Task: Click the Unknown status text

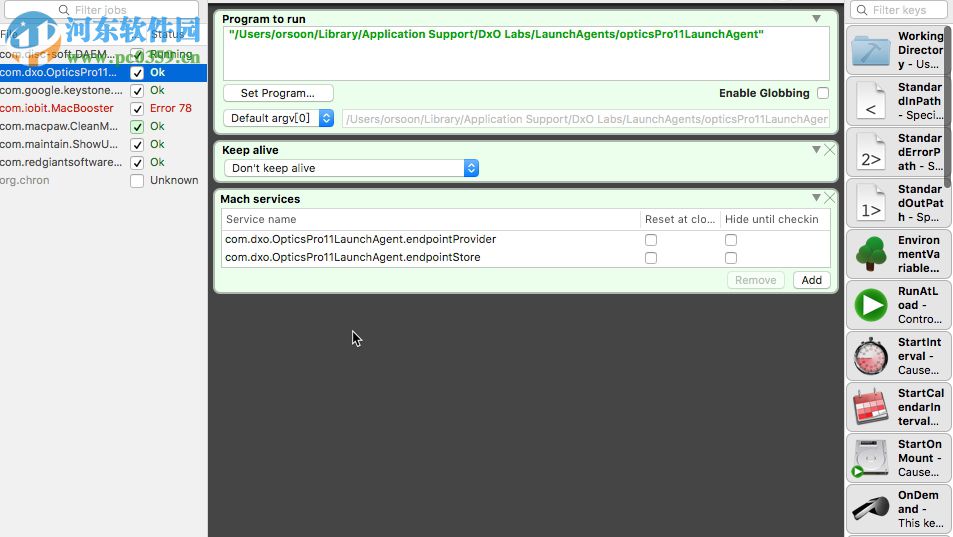Action: tap(174, 180)
